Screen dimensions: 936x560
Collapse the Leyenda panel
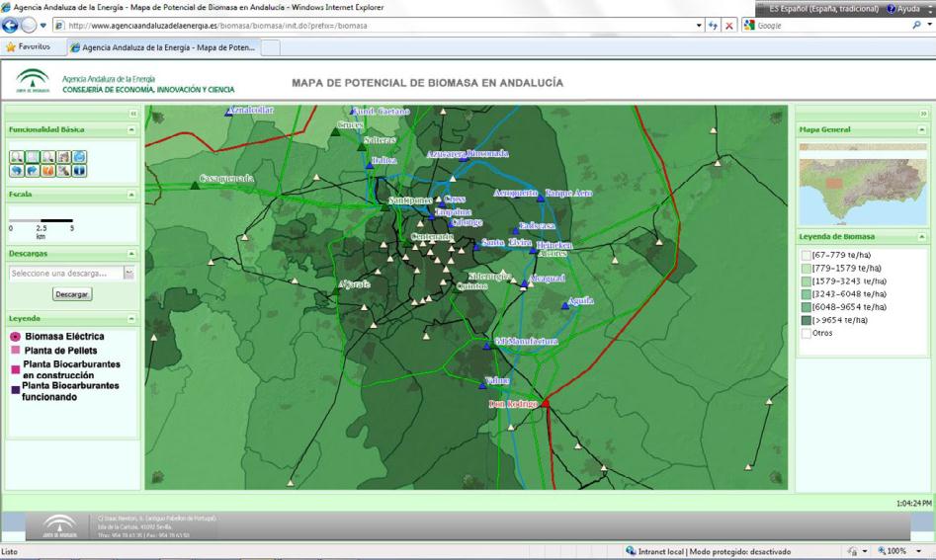tap(131, 319)
